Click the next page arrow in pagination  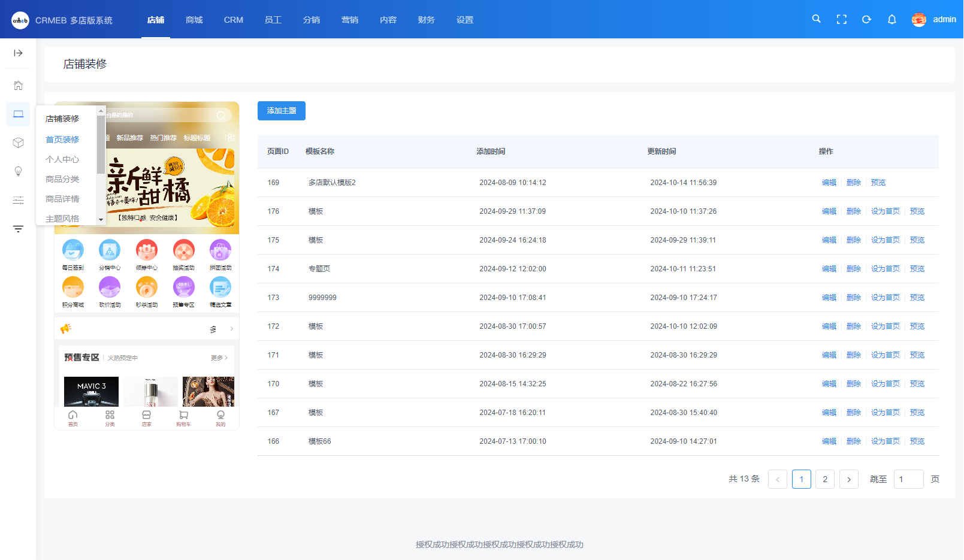coord(849,479)
